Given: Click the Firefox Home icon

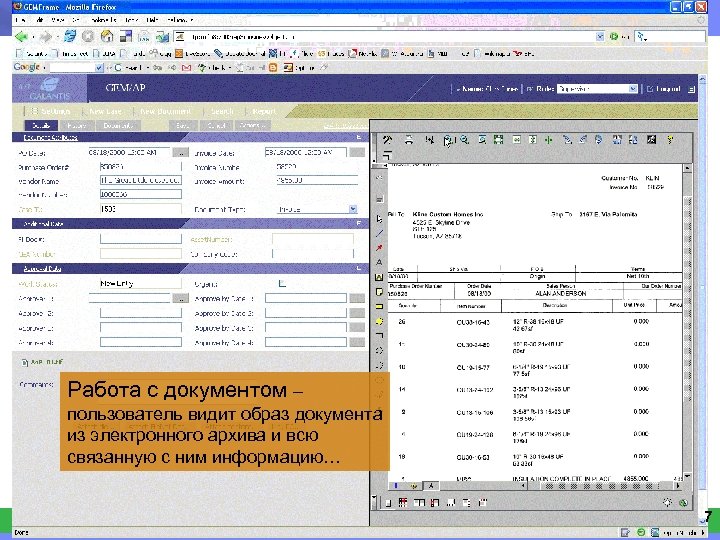Looking at the screenshot, I should coord(107,36).
